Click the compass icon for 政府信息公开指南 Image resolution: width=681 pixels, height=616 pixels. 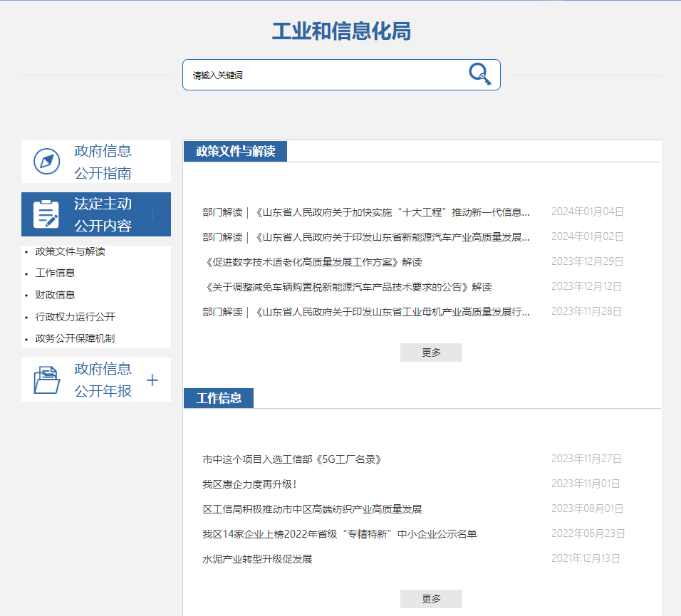47,162
